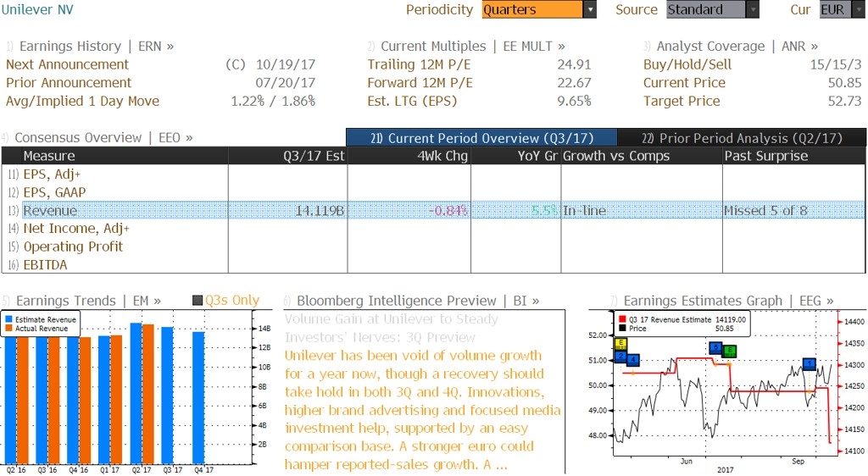Select the Revenue row in the measure table
Viewport: 868px width, 476px height.
433,211
